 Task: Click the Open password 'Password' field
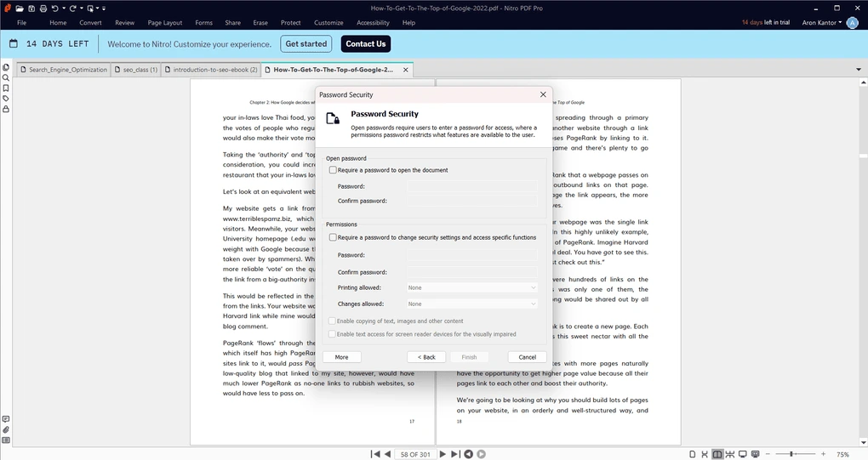point(472,186)
